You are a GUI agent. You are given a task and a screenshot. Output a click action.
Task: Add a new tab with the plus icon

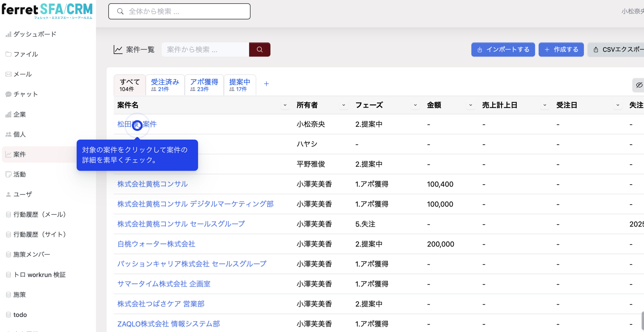click(x=266, y=84)
